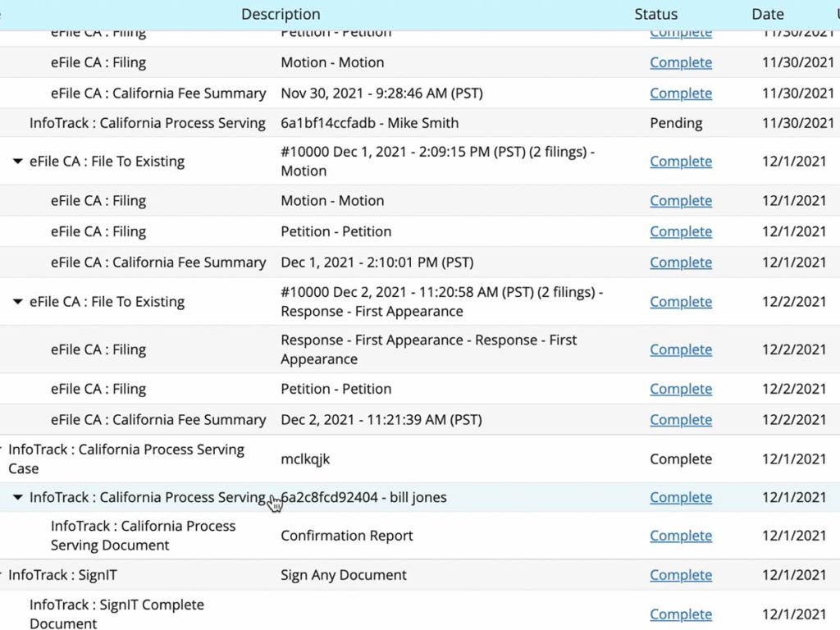Collapse the bill jones Process Serving group
This screenshot has height=630, width=840.
coord(18,497)
